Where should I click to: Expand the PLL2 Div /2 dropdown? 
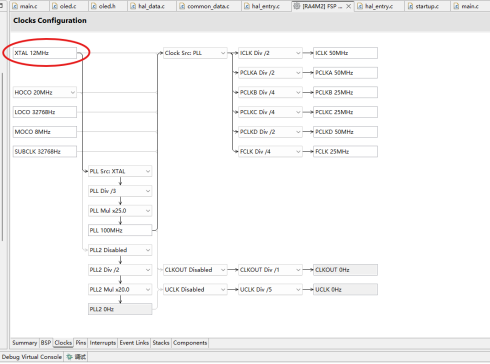click(120, 270)
